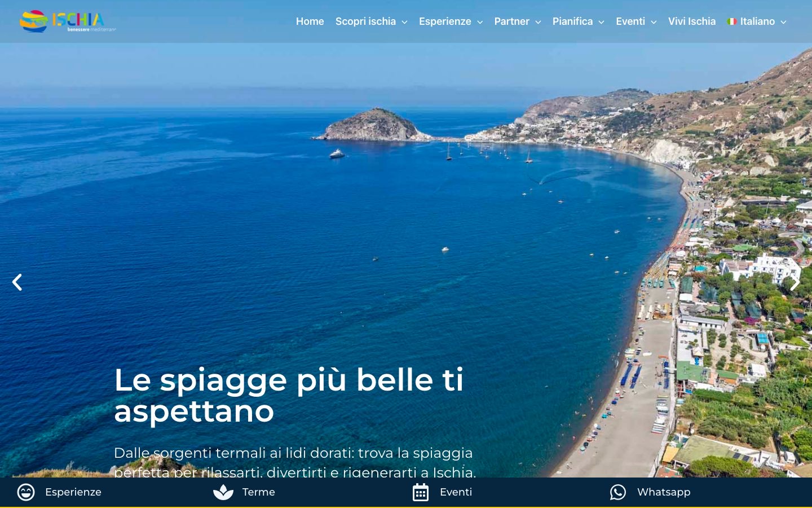Click the Esperienze link in bottom bar

pos(73,492)
